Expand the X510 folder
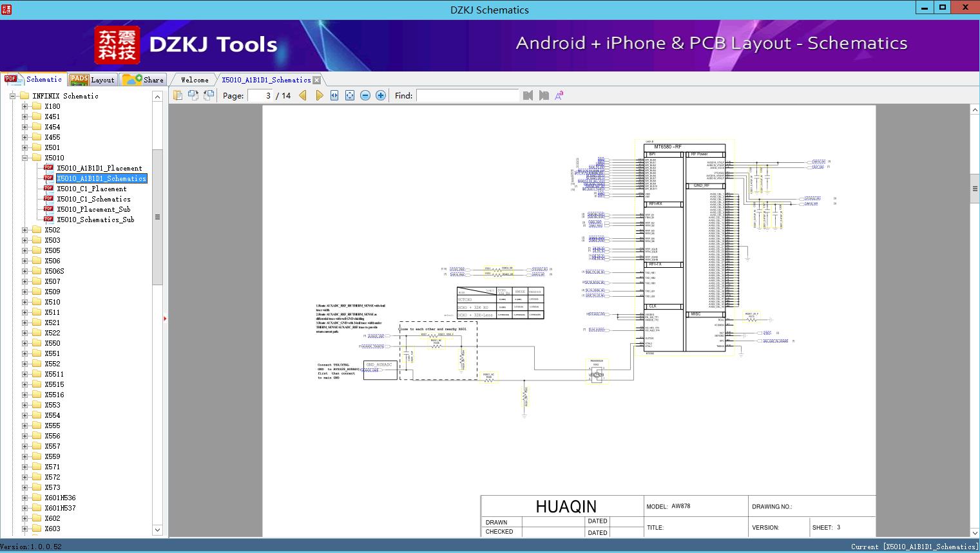The image size is (980, 553). click(x=24, y=302)
